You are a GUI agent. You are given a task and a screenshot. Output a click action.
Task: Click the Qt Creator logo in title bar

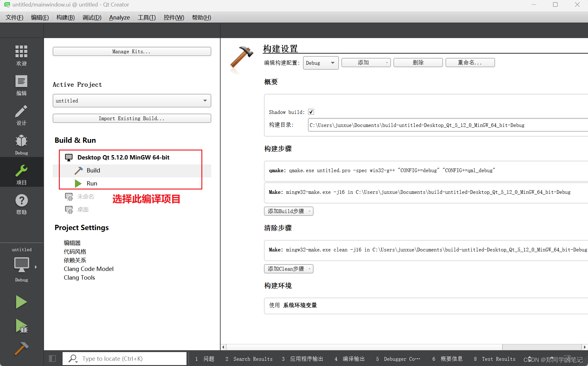tap(7, 5)
